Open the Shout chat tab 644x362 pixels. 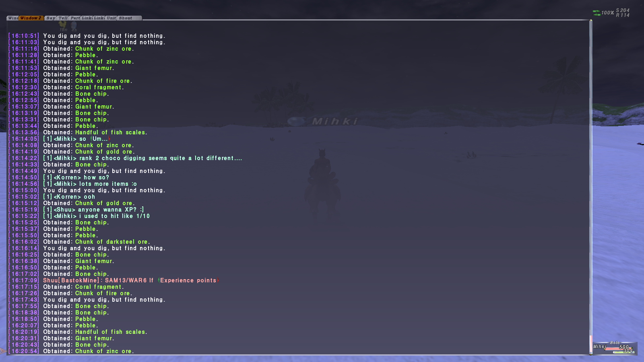pos(129,18)
